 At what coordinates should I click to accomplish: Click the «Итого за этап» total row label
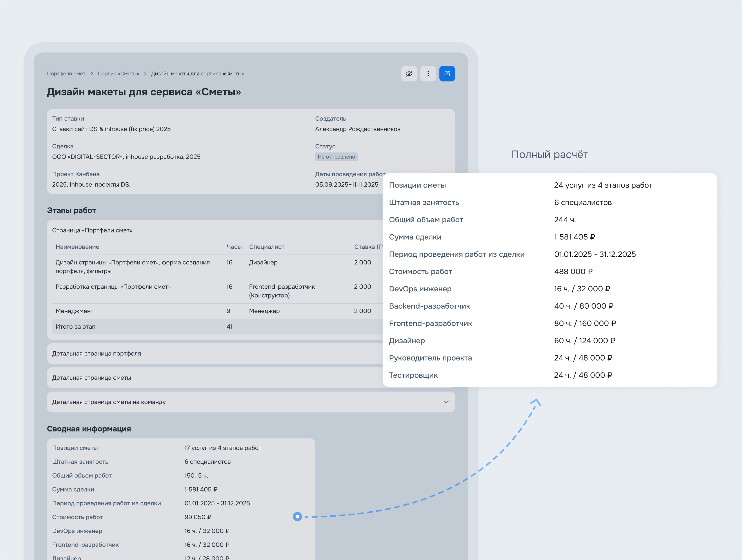point(75,326)
